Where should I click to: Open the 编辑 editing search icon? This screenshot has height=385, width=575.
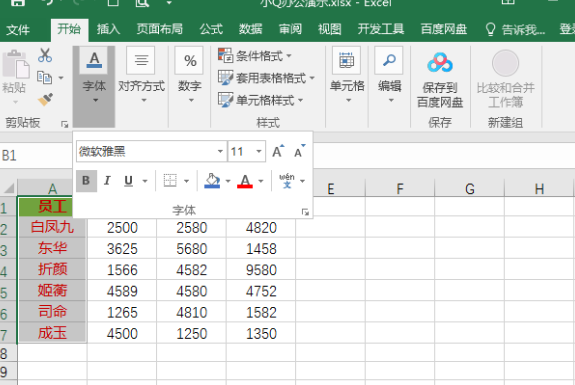tap(389, 60)
